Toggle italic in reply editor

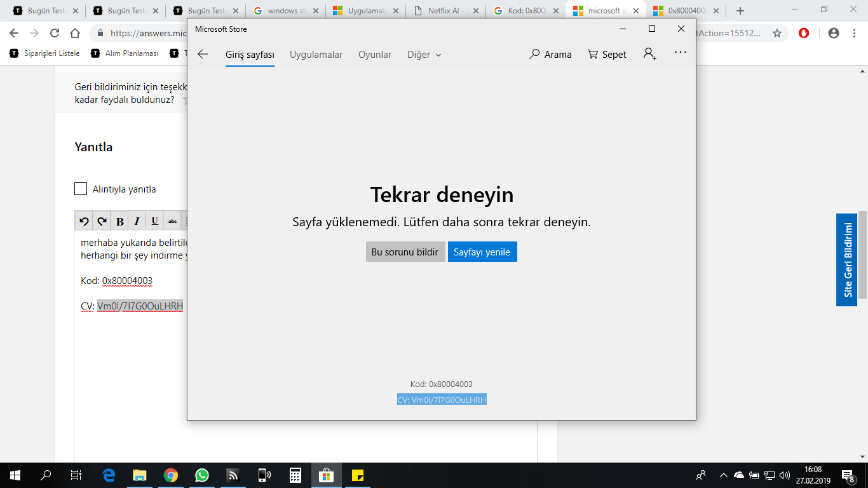tap(137, 221)
